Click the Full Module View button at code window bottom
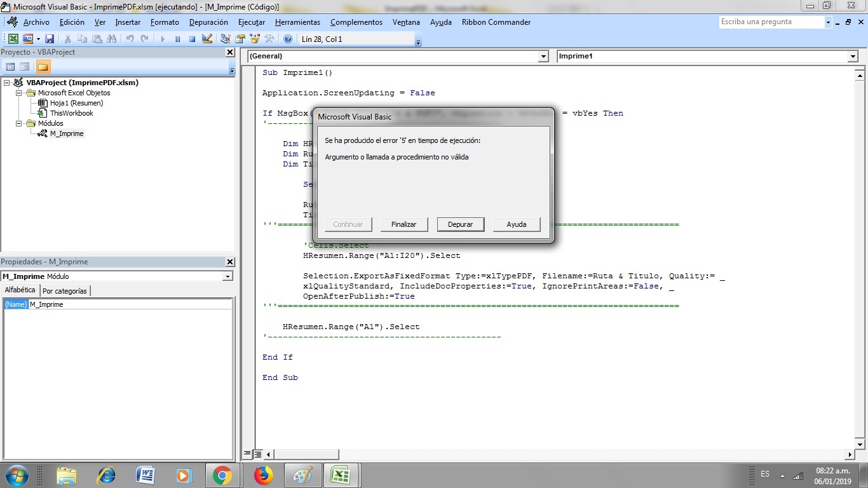The width and height of the screenshot is (868, 488). click(x=258, y=454)
